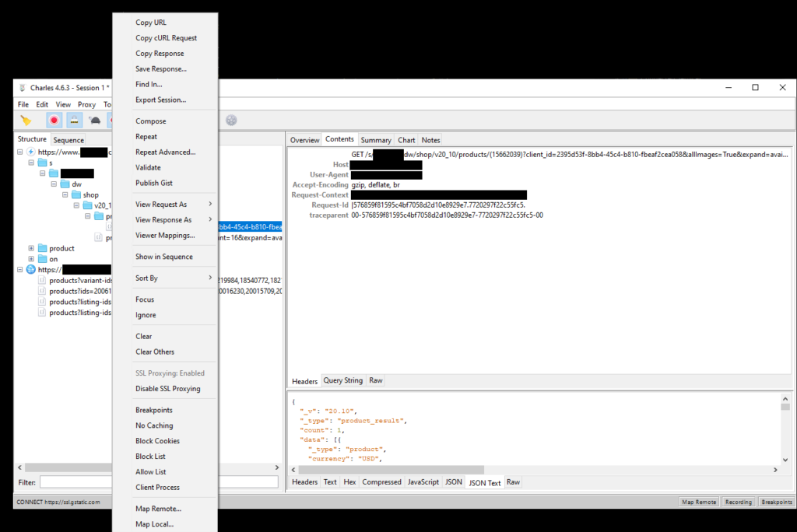Click the Breakpoints status bar button

776,502
